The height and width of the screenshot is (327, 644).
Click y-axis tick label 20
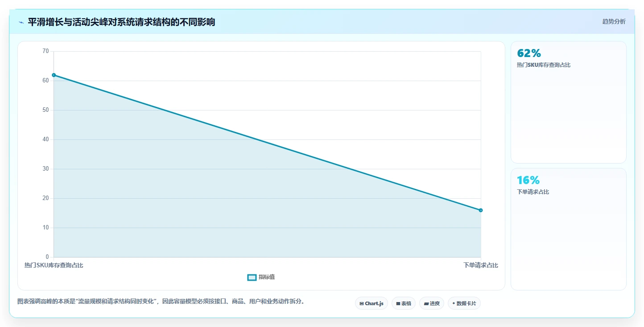(x=45, y=198)
